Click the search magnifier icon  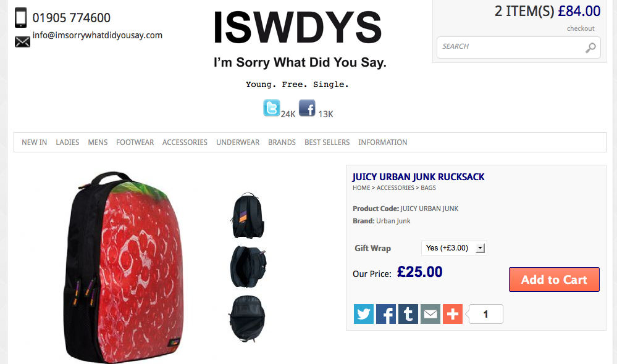(x=590, y=48)
